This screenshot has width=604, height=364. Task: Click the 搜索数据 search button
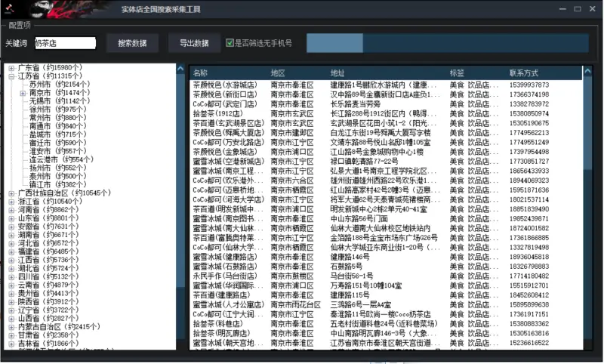[132, 44]
